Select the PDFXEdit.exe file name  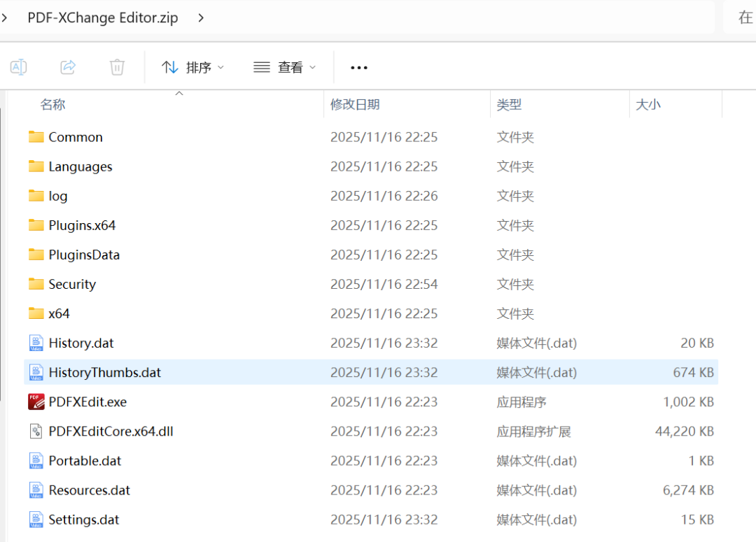click(x=87, y=402)
